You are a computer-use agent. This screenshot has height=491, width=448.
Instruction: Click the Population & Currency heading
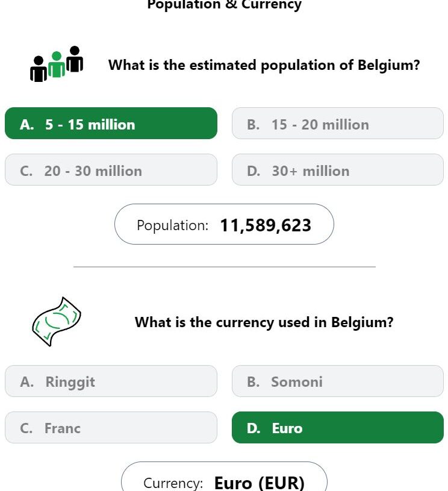point(224,5)
